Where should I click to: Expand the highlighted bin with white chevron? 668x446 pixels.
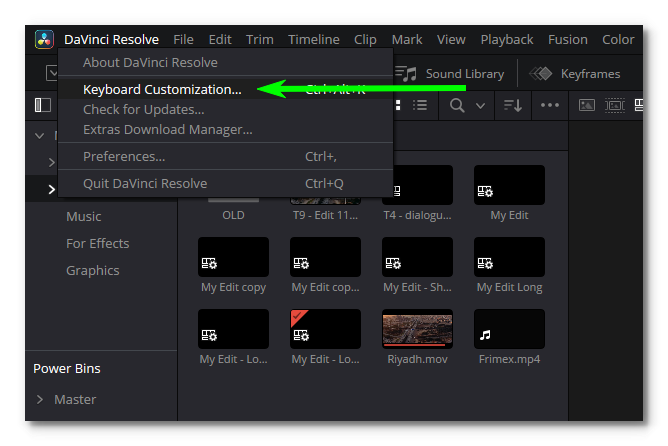(x=52, y=189)
